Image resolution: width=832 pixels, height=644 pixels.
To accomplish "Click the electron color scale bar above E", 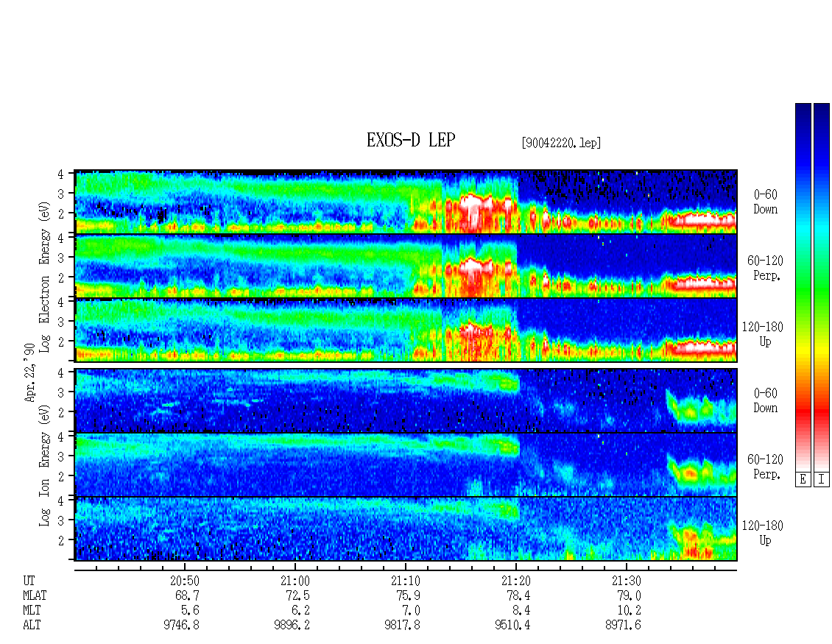I will tap(803, 287).
